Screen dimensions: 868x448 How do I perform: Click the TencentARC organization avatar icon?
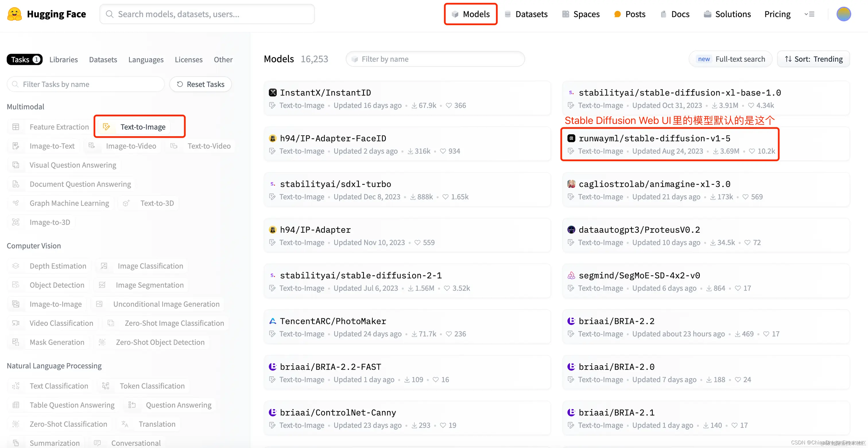[x=273, y=321]
